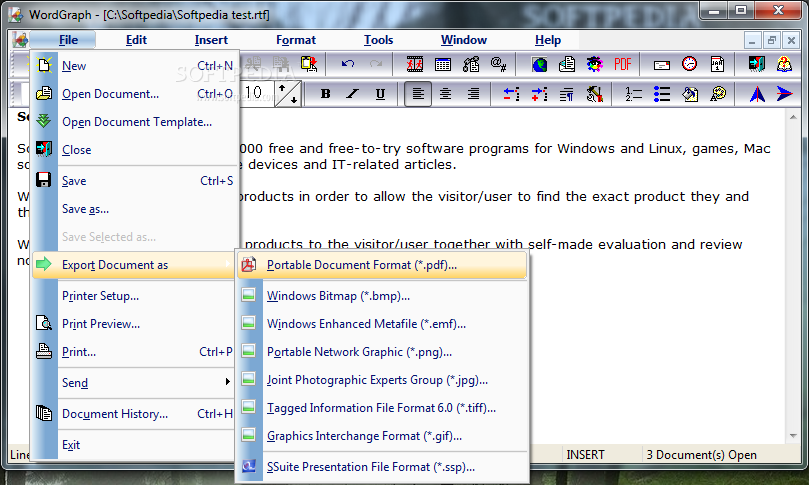This screenshot has height=485, width=809.
Task: Export as Graphics Interchange Format (*.gif)
Action: coord(382,435)
